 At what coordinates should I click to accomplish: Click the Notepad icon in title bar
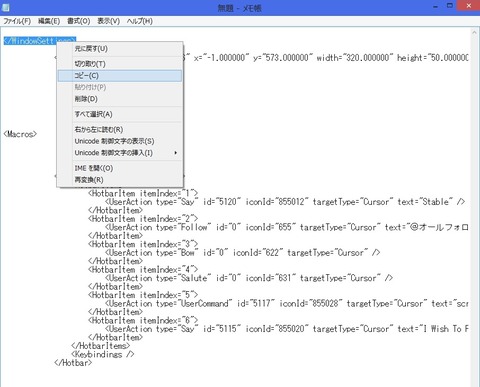pos(6,7)
